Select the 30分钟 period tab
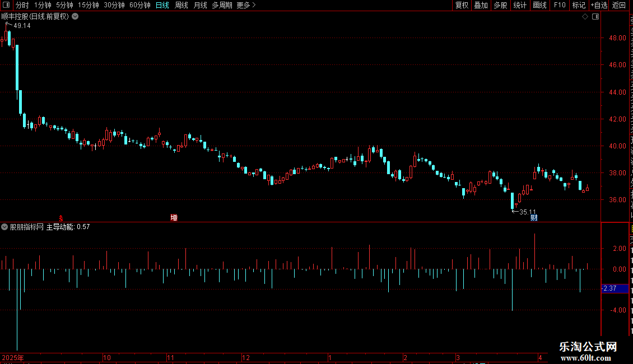 point(114,5)
